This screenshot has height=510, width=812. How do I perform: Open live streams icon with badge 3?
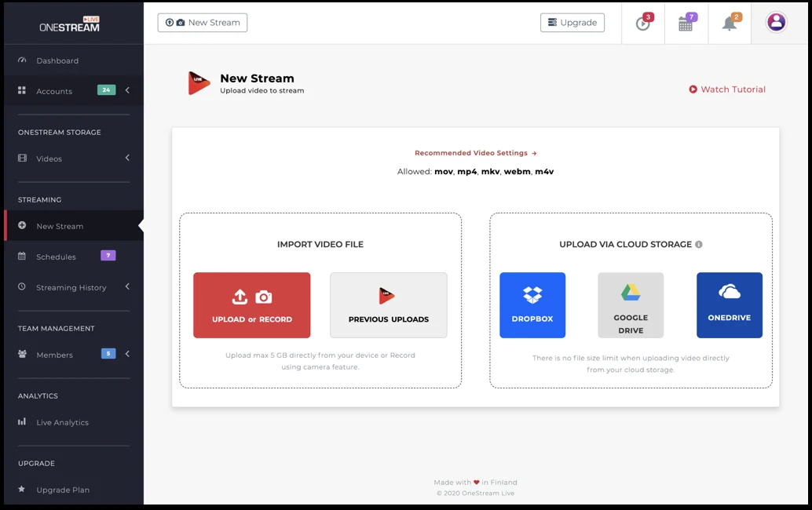tap(642, 24)
